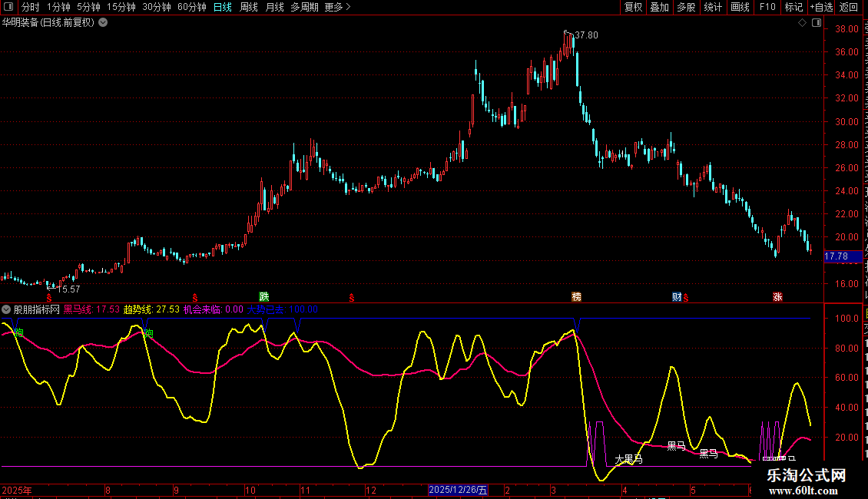868x499 pixels.
Task: Click the red 涨 marker icon
Action: 777,296
